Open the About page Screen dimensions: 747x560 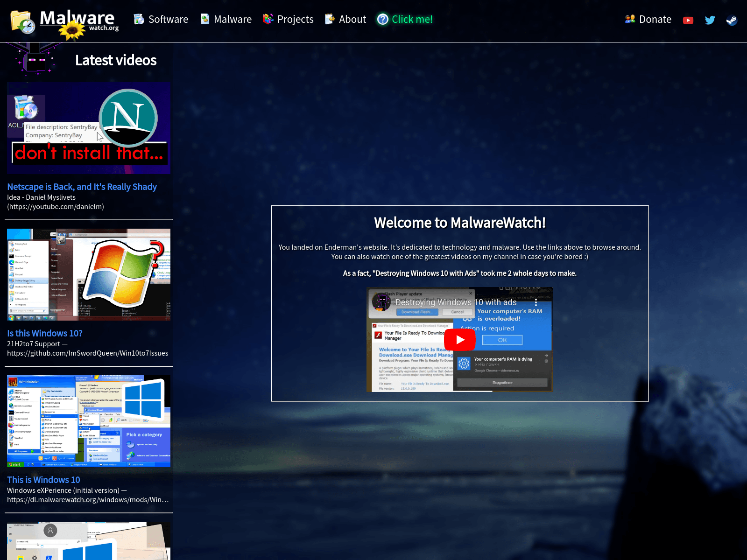(345, 19)
